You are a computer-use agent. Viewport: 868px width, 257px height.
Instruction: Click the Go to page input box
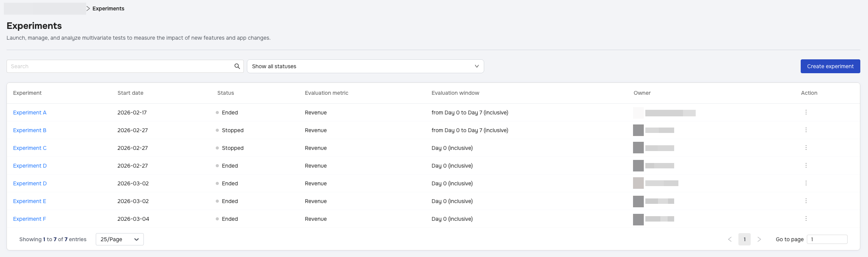pos(826,239)
